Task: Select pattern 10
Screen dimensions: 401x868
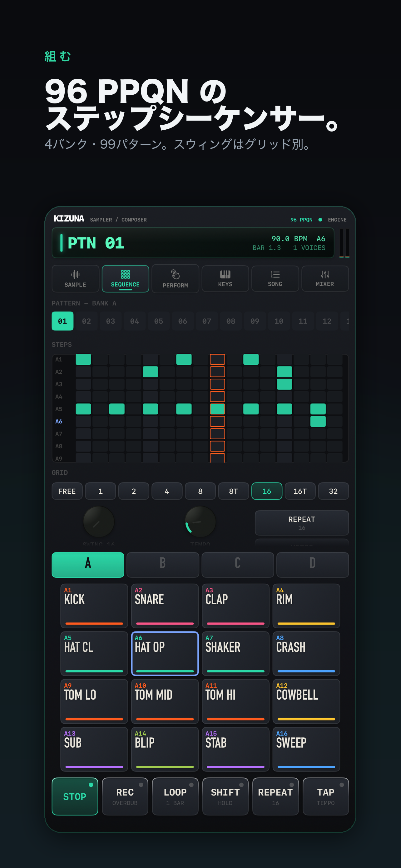Action: pyautogui.click(x=279, y=321)
